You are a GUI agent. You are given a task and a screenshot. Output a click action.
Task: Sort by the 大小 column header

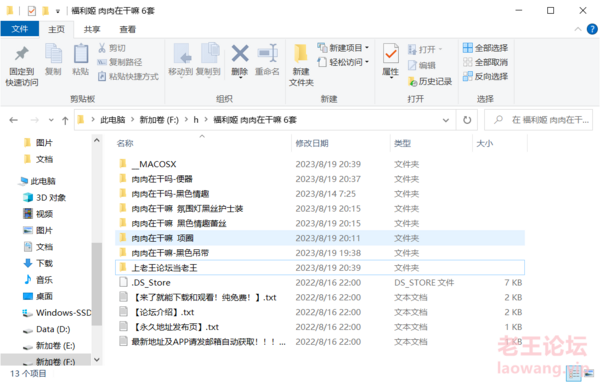pos(484,143)
